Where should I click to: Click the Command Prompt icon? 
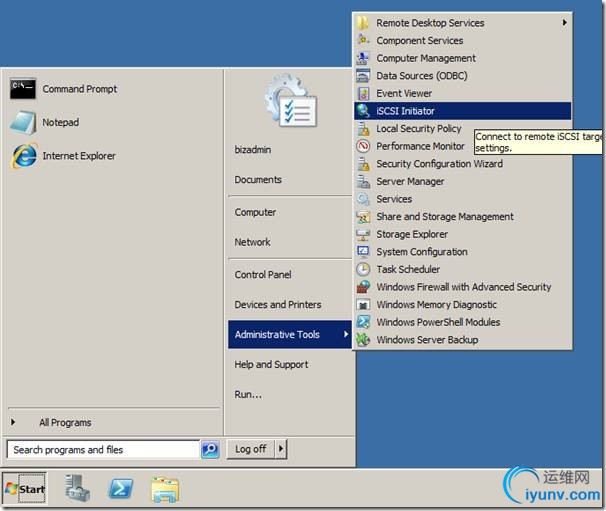click(x=23, y=89)
